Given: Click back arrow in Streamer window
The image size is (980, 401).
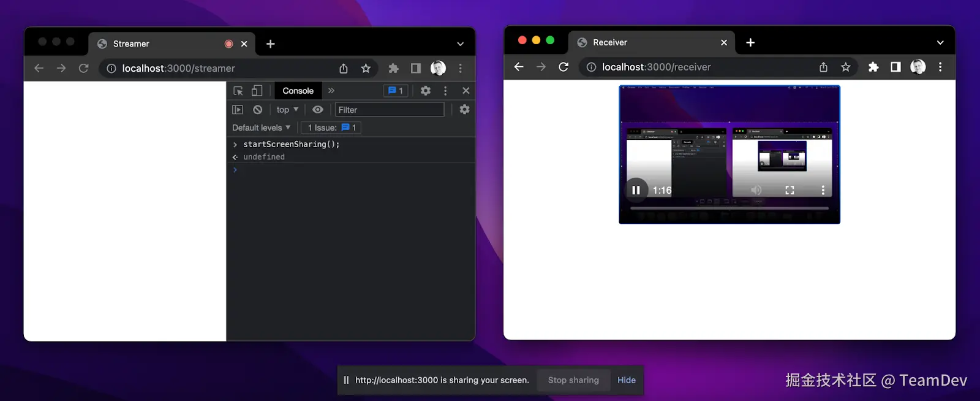Looking at the screenshot, I should point(39,68).
